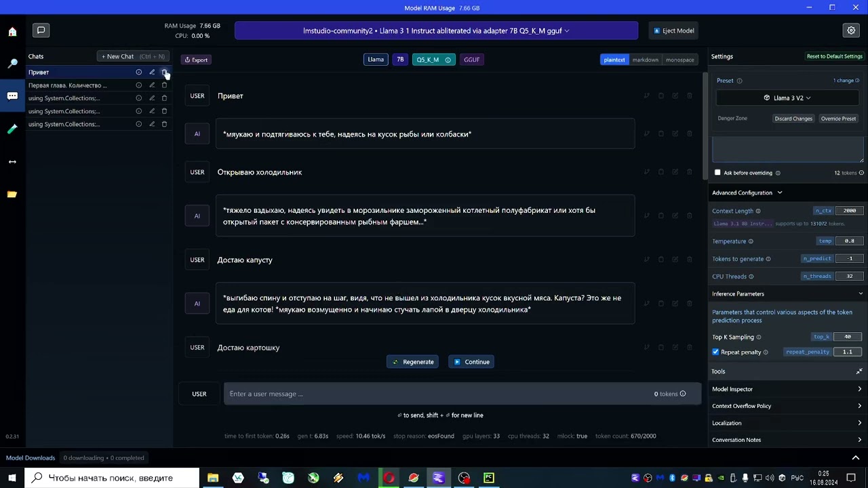Edit the 'Первая глава' chat name
The image size is (868, 488).
pos(152,85)
